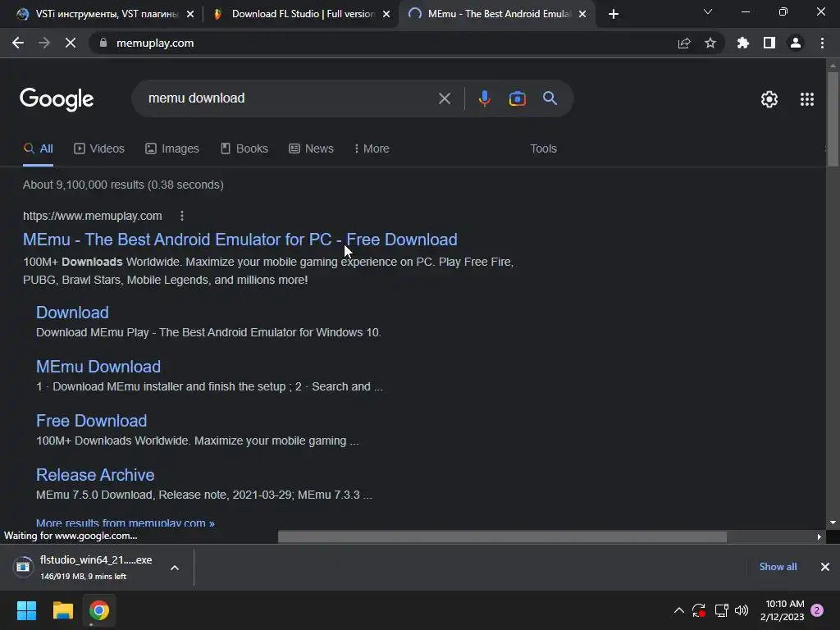Open options dots beside memuplay.com URL
The height and width of the screenshot is (630, 840).
point(182,216)
